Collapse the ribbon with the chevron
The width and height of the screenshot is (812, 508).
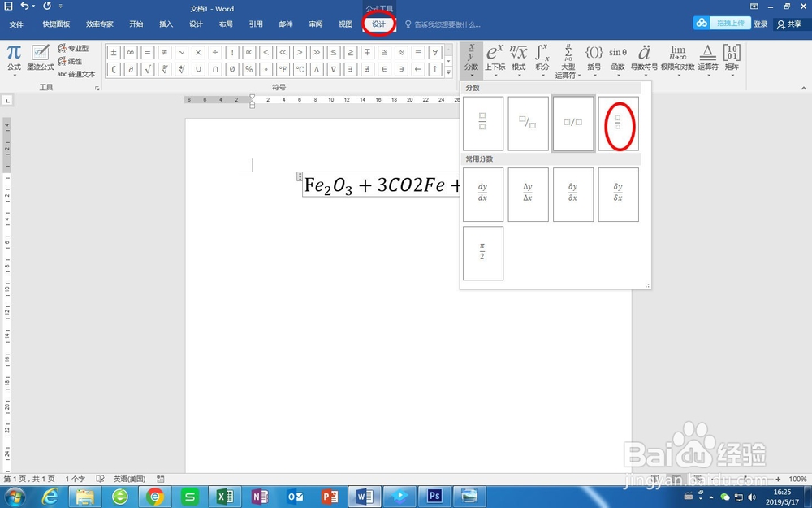pyautogui.click(x=804, y=88)
